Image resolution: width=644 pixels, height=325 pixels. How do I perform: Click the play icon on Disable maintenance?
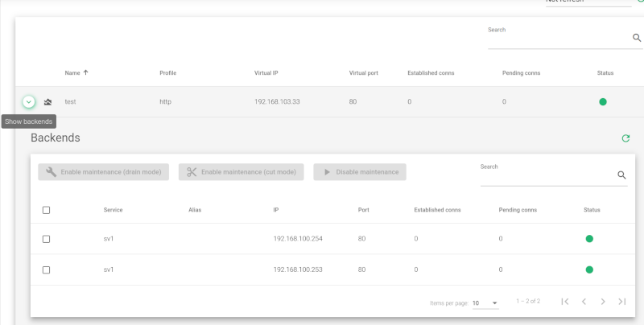(x=327, y=172)
